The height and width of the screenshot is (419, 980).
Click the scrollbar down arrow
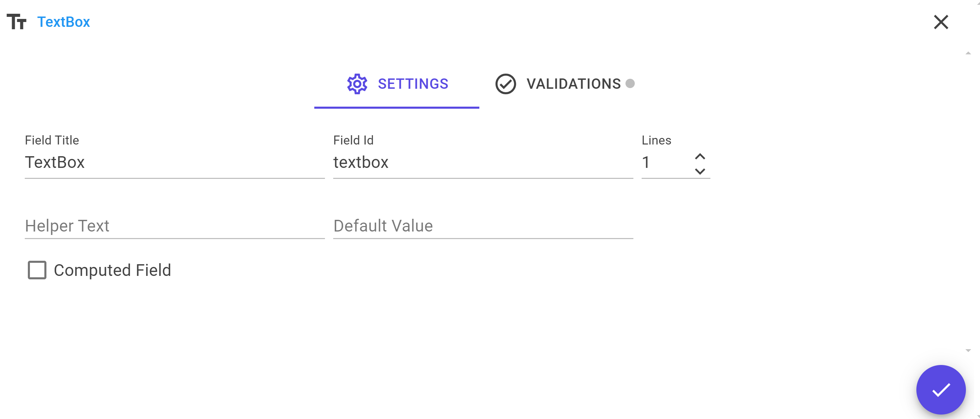pos(968,351)
